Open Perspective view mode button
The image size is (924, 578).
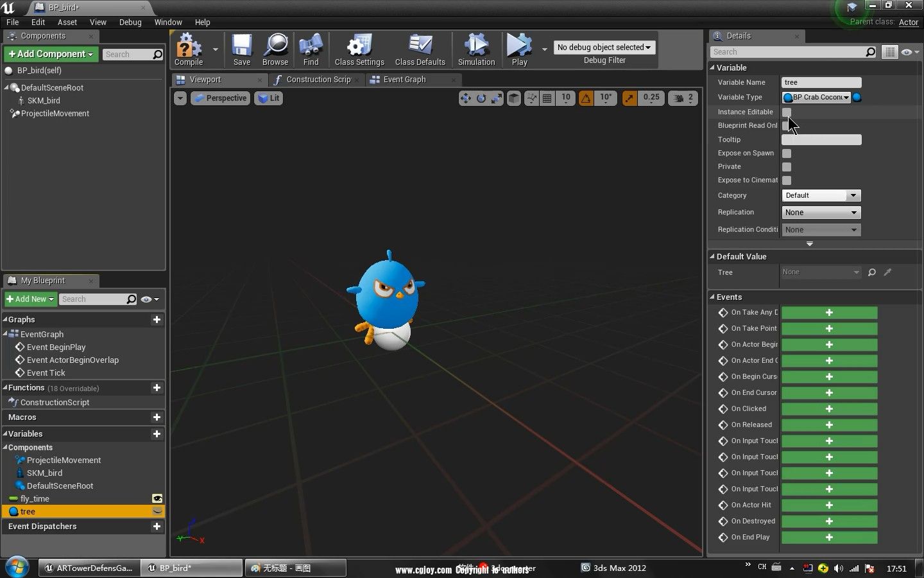220,98
